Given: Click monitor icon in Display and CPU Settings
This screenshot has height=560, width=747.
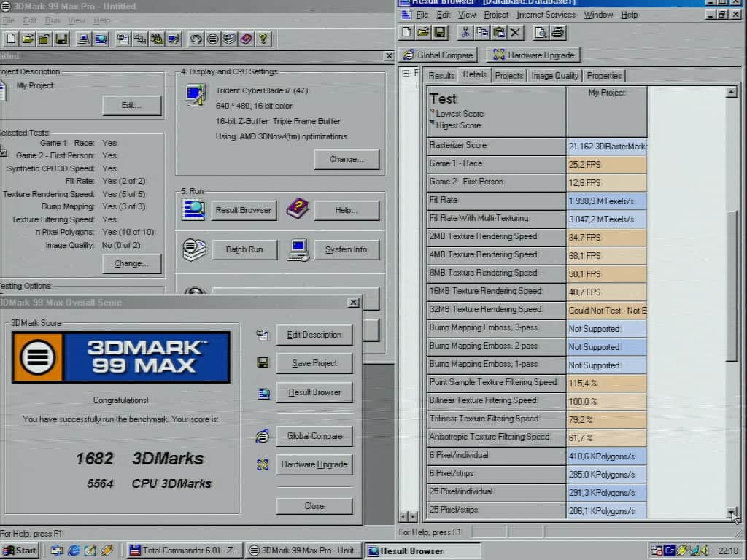Looking at the screenshot, I should pos(196,95).
